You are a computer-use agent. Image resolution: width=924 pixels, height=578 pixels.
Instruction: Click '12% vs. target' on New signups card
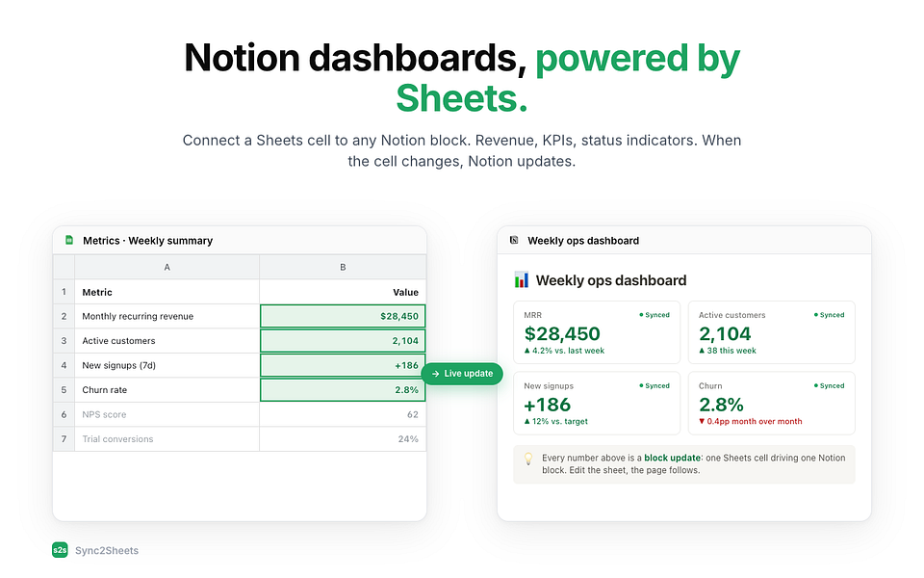pos(555,421)
